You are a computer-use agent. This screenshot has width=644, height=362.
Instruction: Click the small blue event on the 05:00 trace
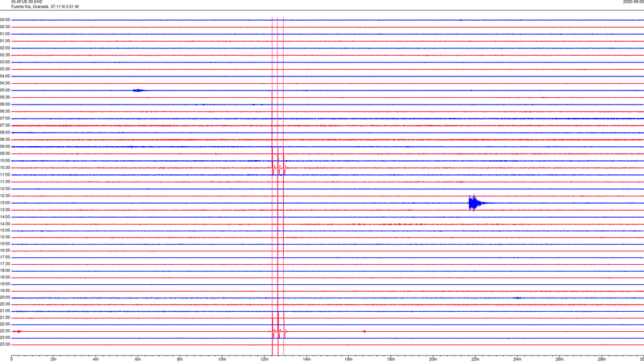(x=138, y=90)
